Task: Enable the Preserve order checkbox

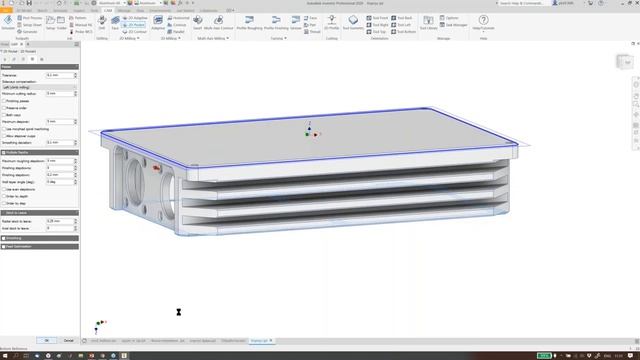Action: (x=4, y=108)
